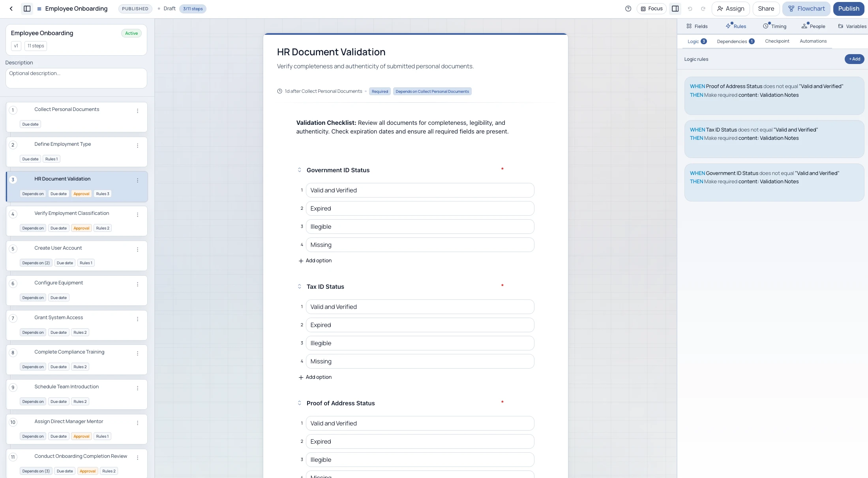Add a new logic rule
Viewport: 868px width, 478px height.
(854, 59)
